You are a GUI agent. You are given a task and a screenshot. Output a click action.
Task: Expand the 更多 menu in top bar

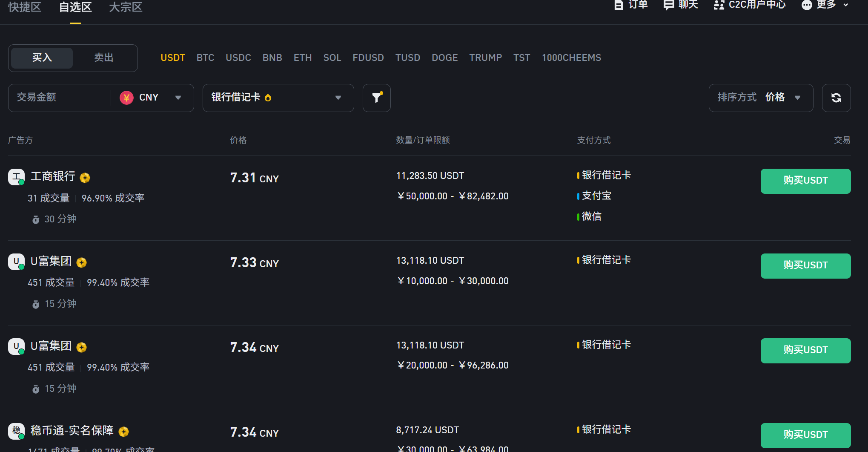pyautogui.click(x=825, y=5)
